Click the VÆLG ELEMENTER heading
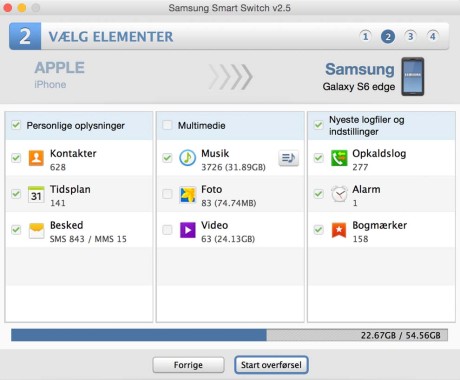Viewport: 460px width, 380px height. (x=111, y=37)
